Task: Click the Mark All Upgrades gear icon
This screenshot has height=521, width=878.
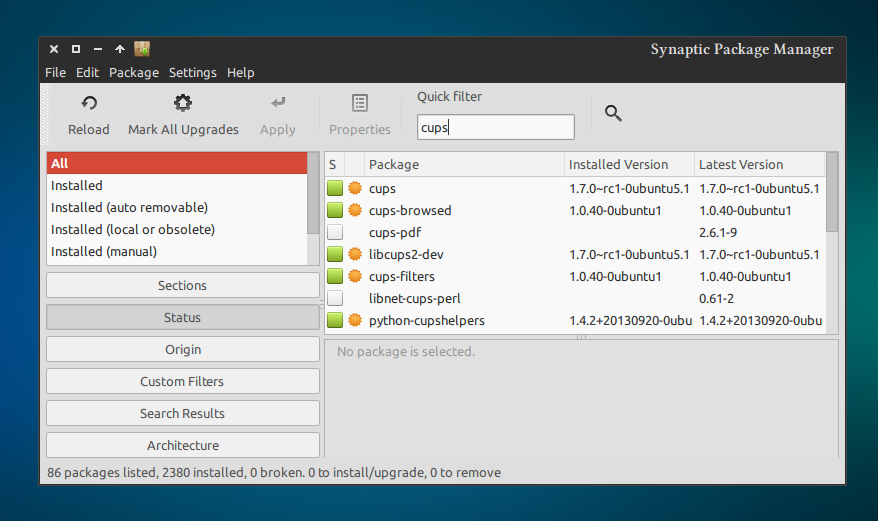Action: (x=183, y=103)
